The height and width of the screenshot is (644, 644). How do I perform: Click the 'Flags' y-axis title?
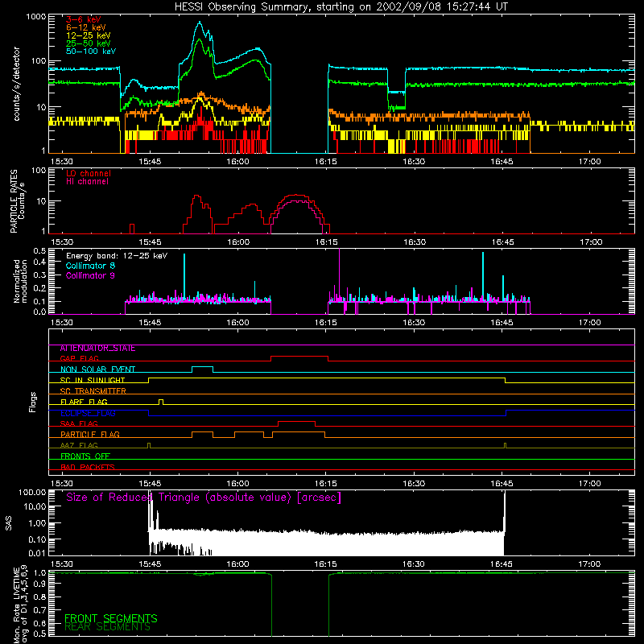33,402
